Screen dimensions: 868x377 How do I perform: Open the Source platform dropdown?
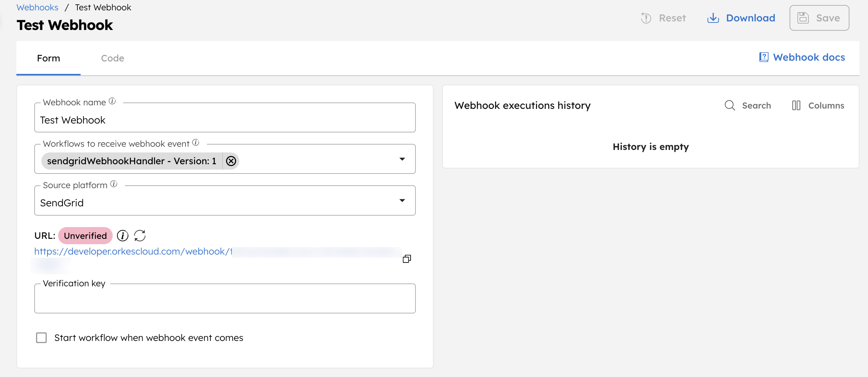point(402,200)
